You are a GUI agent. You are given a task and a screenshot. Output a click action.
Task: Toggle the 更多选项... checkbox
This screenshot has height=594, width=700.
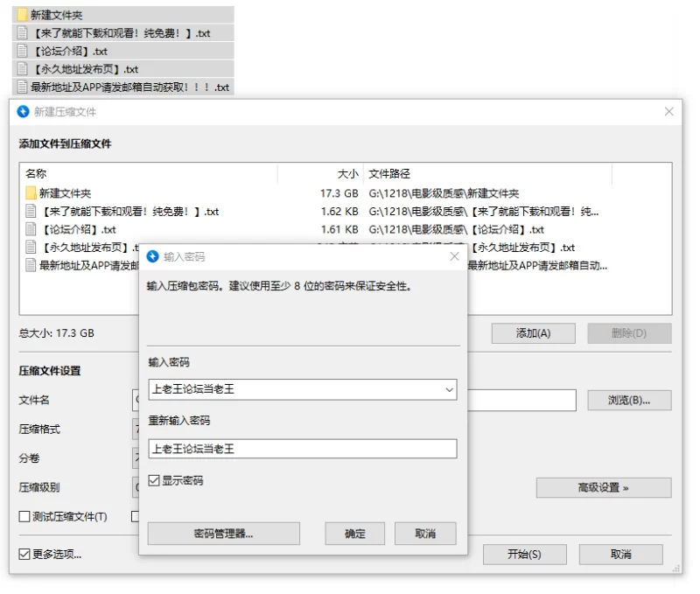(24, 555)
